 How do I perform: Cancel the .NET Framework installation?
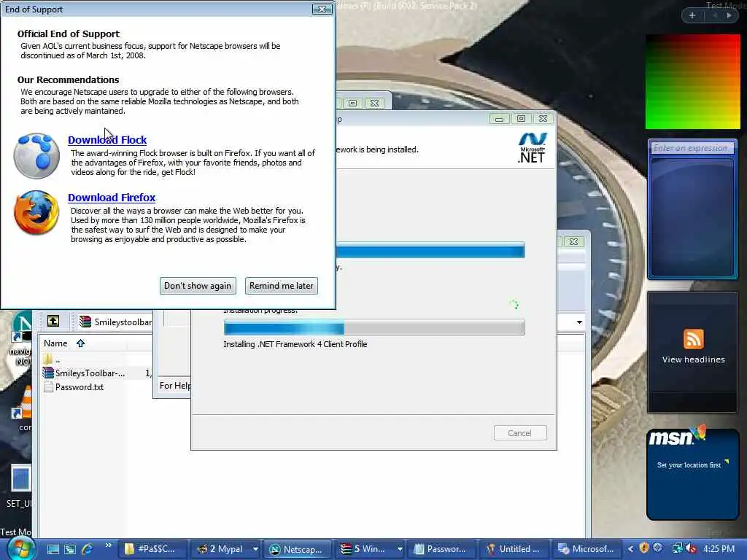pyautogui.click(x=519, y=433)
